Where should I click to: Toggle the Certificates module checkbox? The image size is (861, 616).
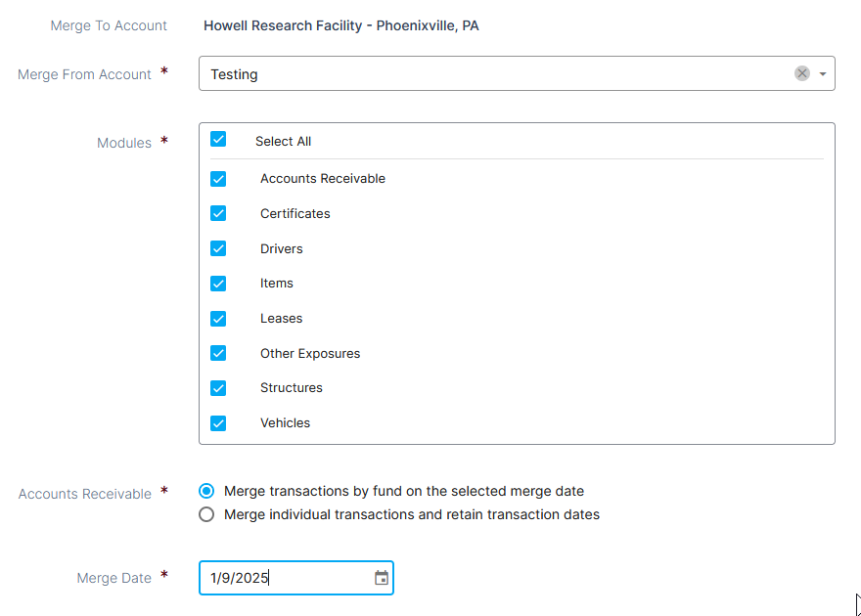click(x=218, y=213)
